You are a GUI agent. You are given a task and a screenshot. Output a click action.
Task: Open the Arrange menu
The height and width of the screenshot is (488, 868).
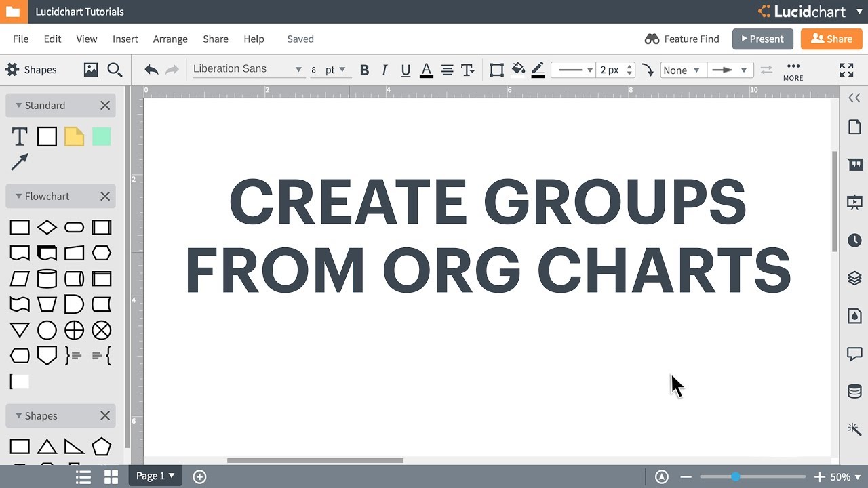click(x=170, y=39)
